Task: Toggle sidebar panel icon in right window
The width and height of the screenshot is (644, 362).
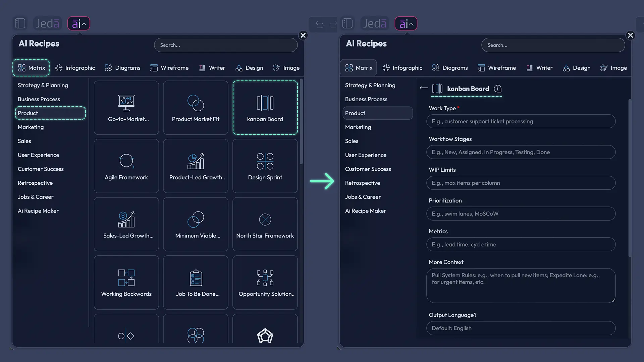Action: coord(347,23)
